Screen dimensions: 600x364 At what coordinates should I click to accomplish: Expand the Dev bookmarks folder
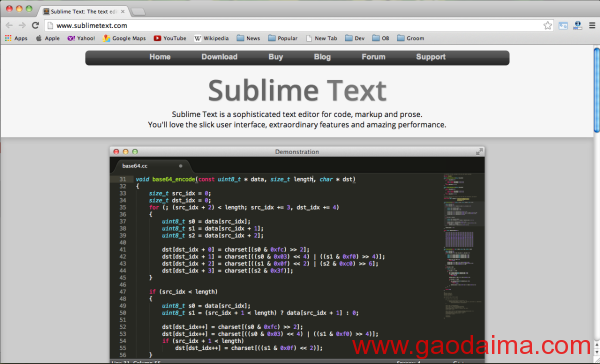pos(355,38)
